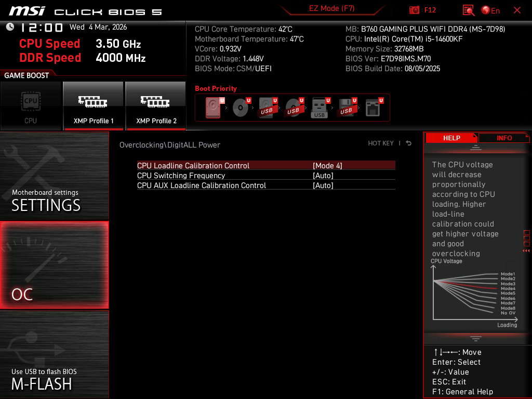
Task: Switch to the HELP tab
Action: coord(451,138)
